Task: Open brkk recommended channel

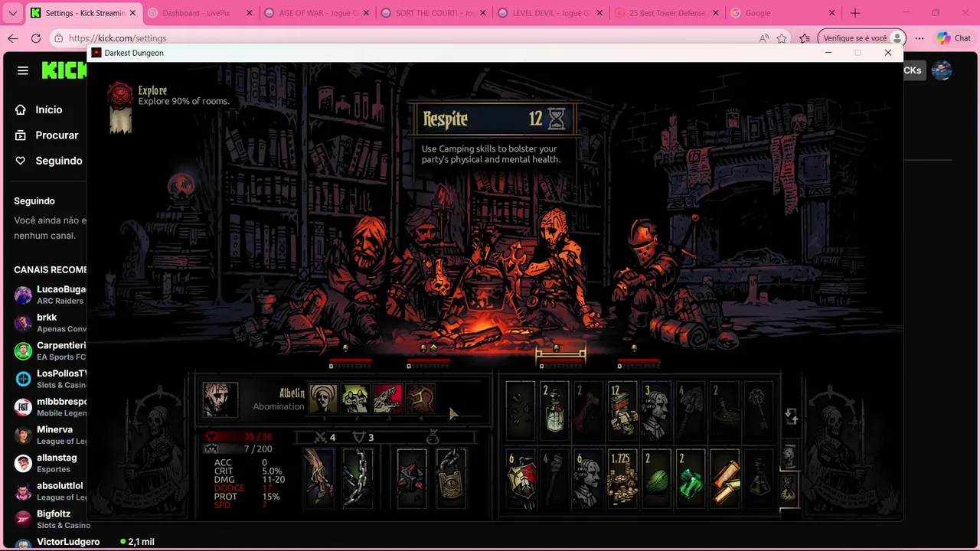Action: pyautogui.click(x=48, y=323)
